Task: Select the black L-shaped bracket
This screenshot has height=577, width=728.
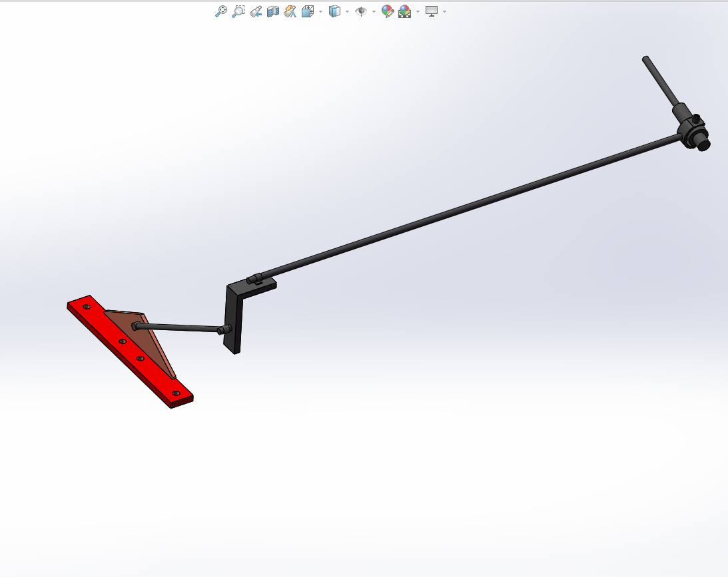Action: tap(234, 315)
